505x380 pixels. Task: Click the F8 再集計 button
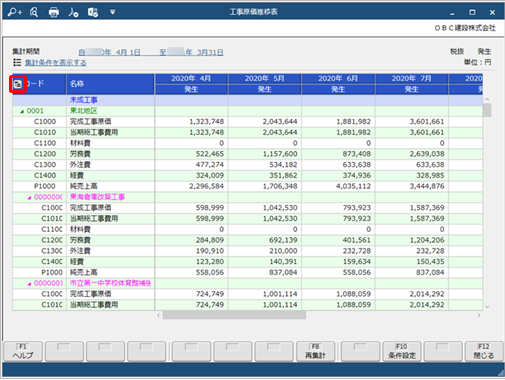coord(315,351)
